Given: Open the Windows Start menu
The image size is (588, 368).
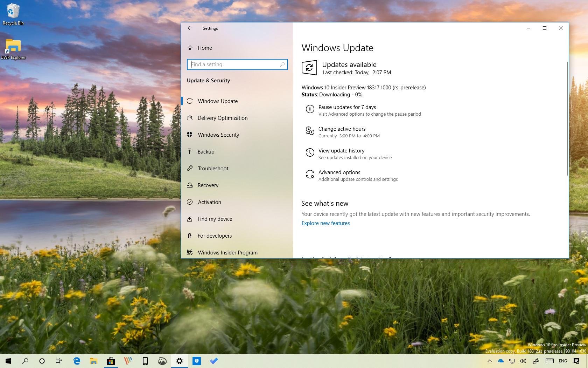Looking at the screenshot, I should tap(8, 361).
